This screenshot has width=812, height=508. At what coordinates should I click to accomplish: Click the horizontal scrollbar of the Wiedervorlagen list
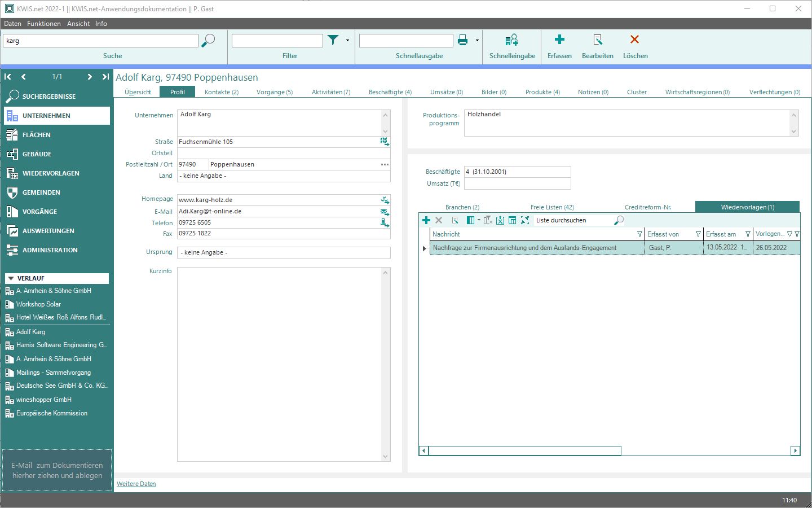[525, 450]
